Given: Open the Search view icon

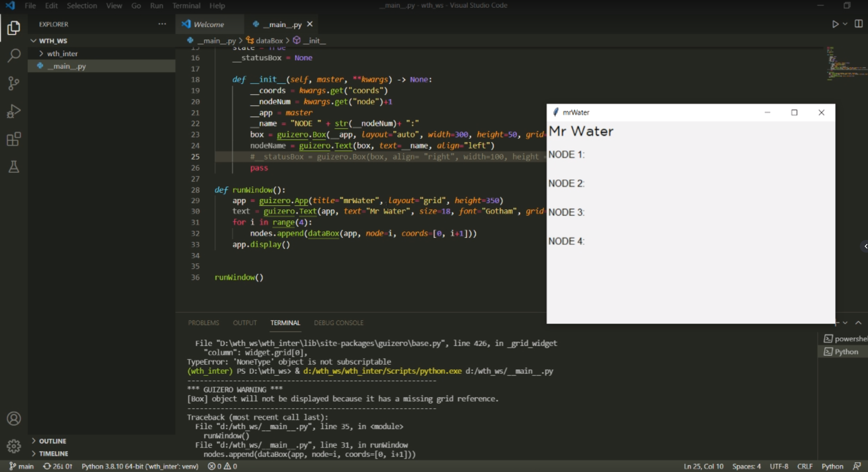Looking at the screenshot, I should [13, 56].
